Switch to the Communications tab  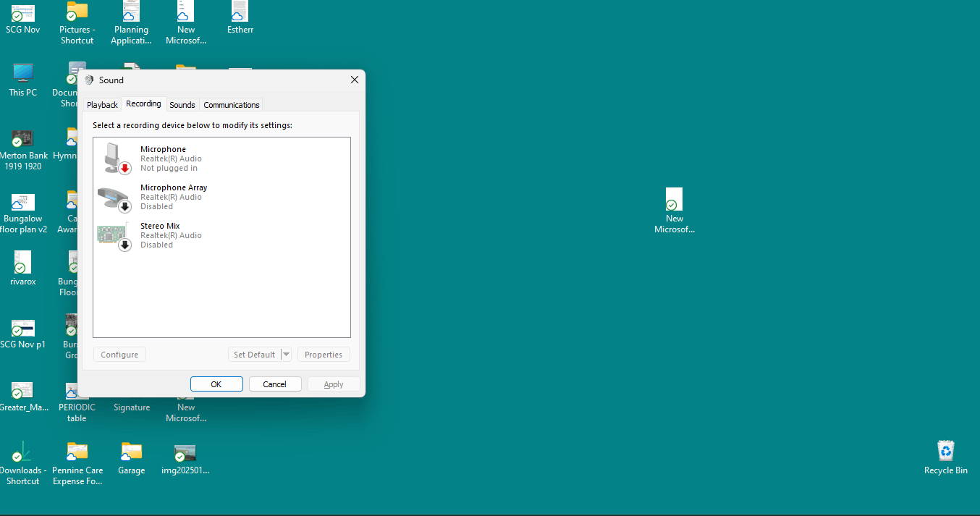click(x=232, y=105)
